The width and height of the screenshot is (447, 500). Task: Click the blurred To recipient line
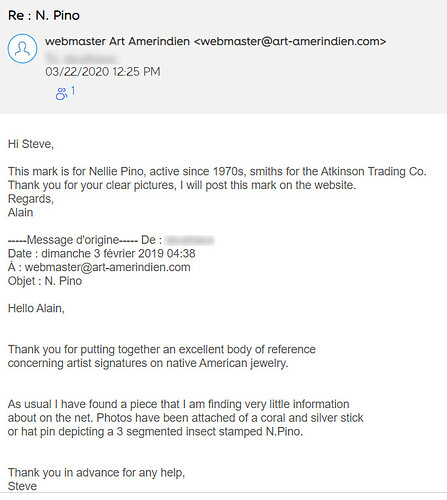coord(81,58)
